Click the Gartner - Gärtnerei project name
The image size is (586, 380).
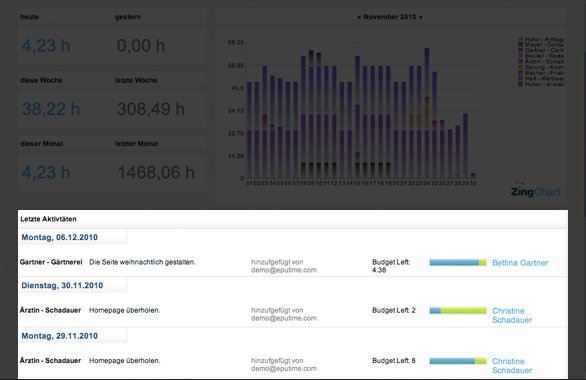(x=51, y=262)
